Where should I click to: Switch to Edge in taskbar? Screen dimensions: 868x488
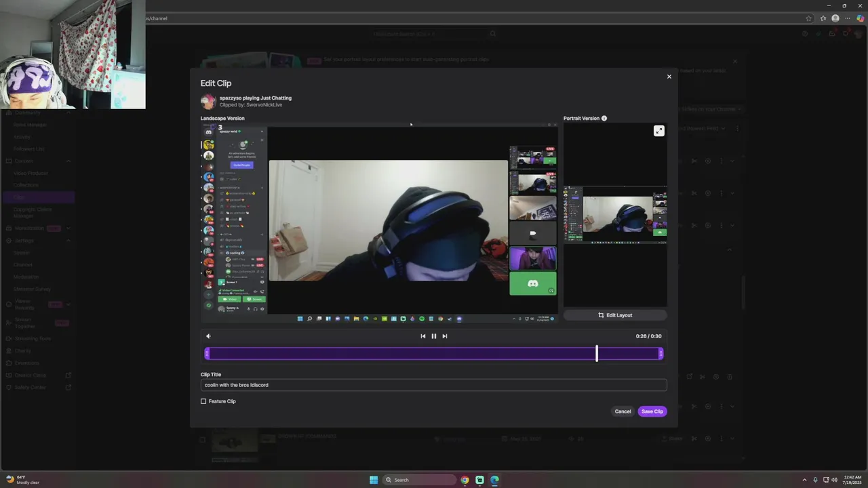click(x=494, y=480)
